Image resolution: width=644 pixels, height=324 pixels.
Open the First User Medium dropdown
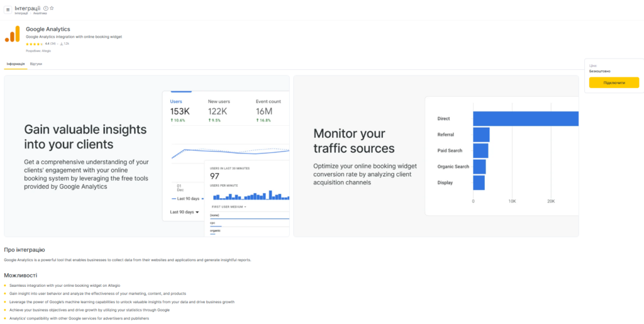(228, 206)
